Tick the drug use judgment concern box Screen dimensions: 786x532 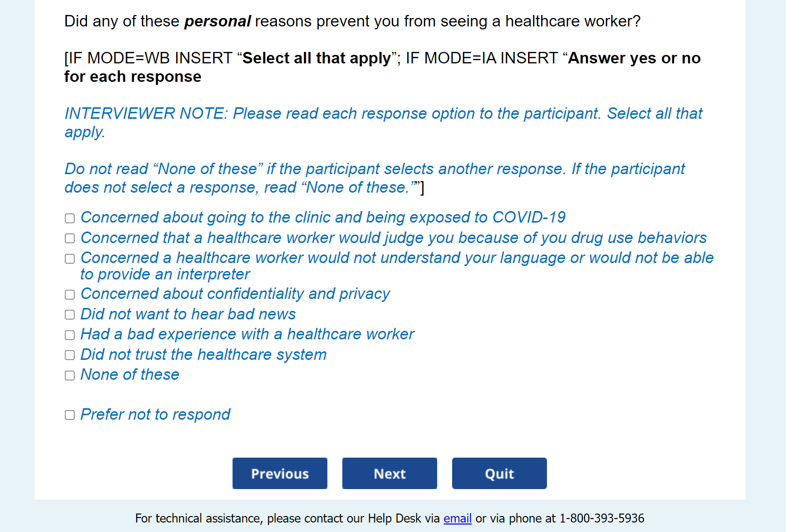pyautogui.click(x=70, y=239)
